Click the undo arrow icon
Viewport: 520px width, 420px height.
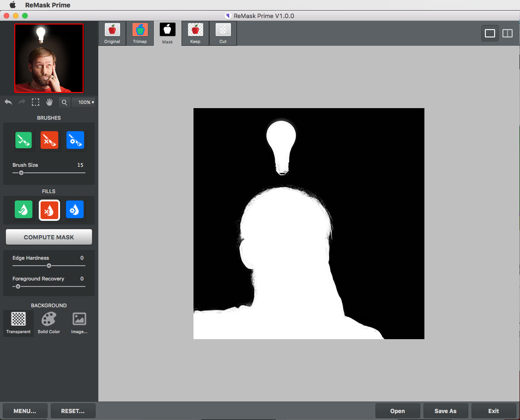pyautogui.click(x=8, y=102)
